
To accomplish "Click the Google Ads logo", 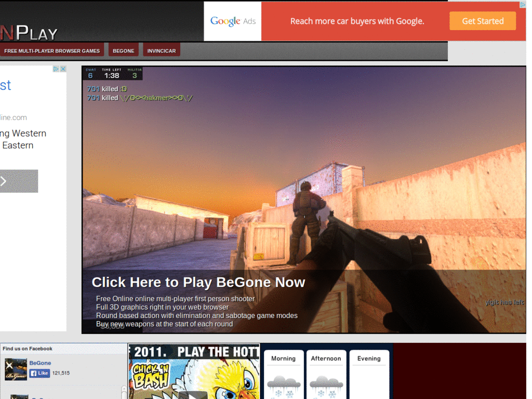I will [233, 21].
